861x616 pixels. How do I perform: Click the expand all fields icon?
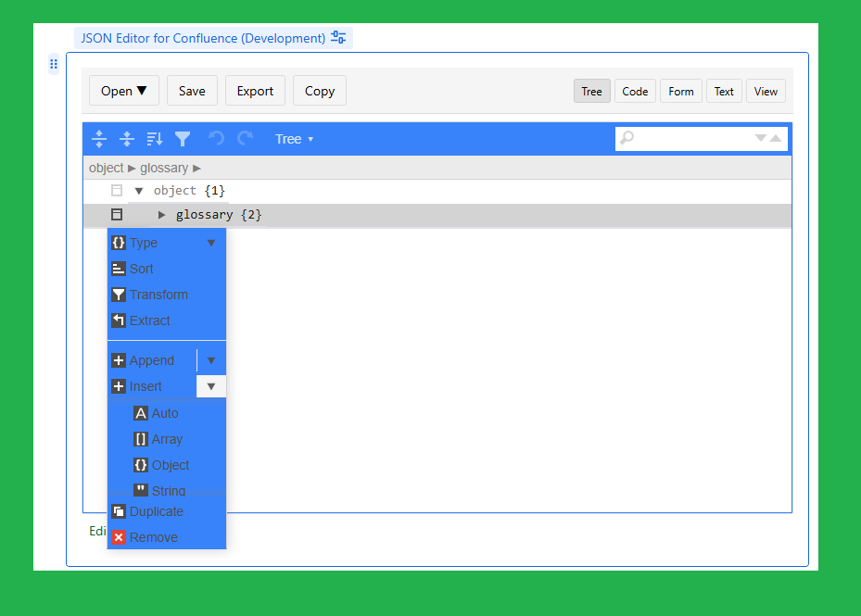99,139
